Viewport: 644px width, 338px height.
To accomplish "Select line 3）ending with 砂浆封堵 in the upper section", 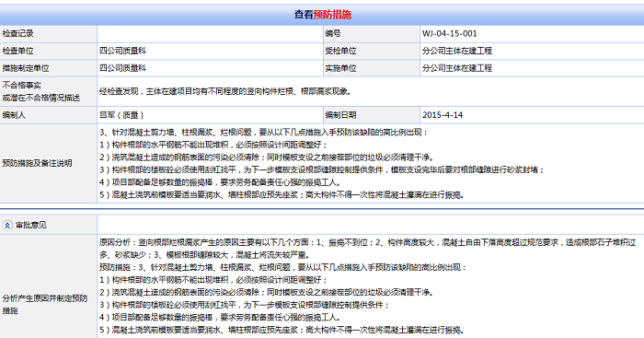I will click(322, 169).
